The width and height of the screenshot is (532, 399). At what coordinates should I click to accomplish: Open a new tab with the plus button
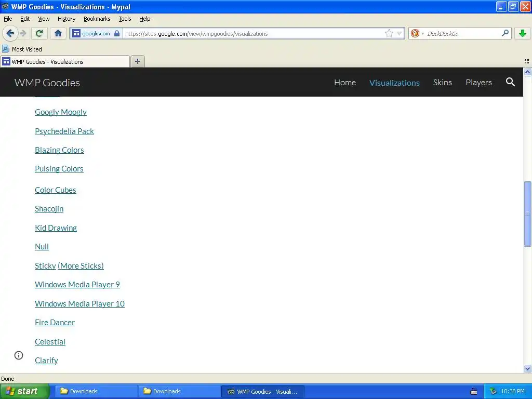(137, 61)
